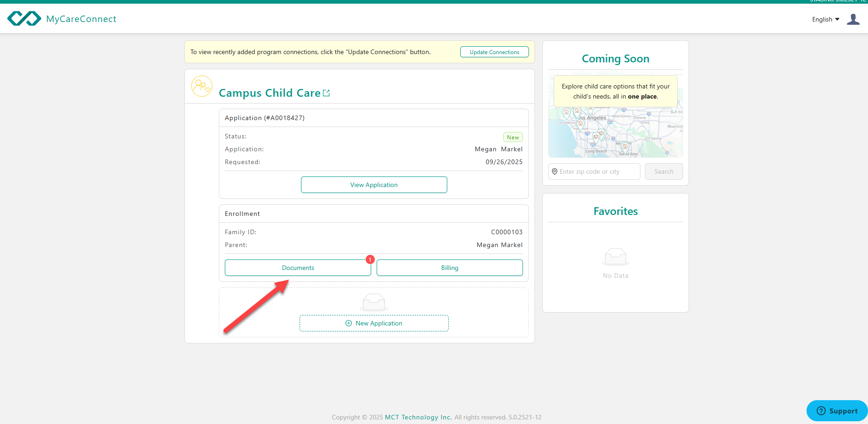Click the family icon beside Campus Child Care
Screen dimensions: 868x424
tap(202, 86)
